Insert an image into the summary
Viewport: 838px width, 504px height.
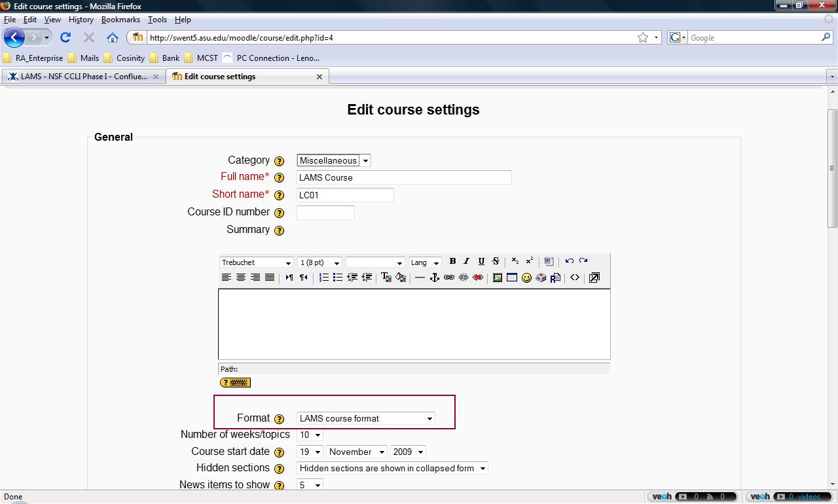pyautogui.click(x=498, y=278)
